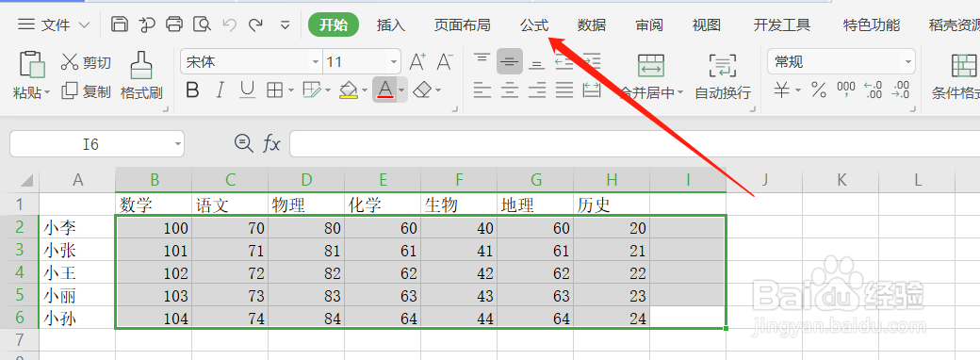
Task: Apply thousands separator 000 style
Action: click(x=846, y=90)
